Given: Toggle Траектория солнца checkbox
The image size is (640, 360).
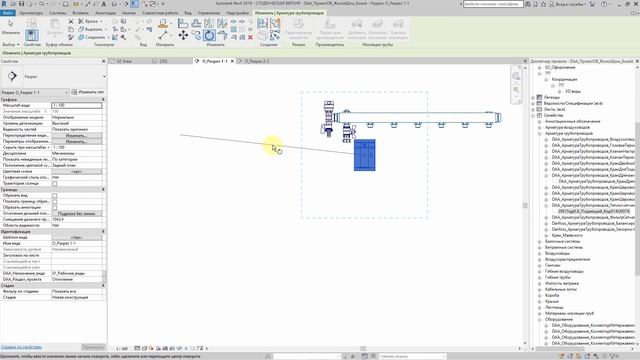Looking at the screenshot, I should 55,184.
